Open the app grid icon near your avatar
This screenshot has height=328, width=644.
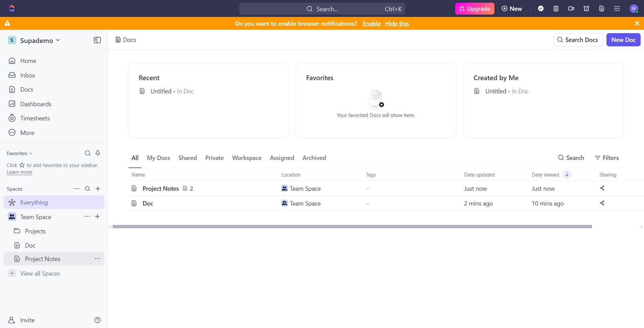pos(617,8)
